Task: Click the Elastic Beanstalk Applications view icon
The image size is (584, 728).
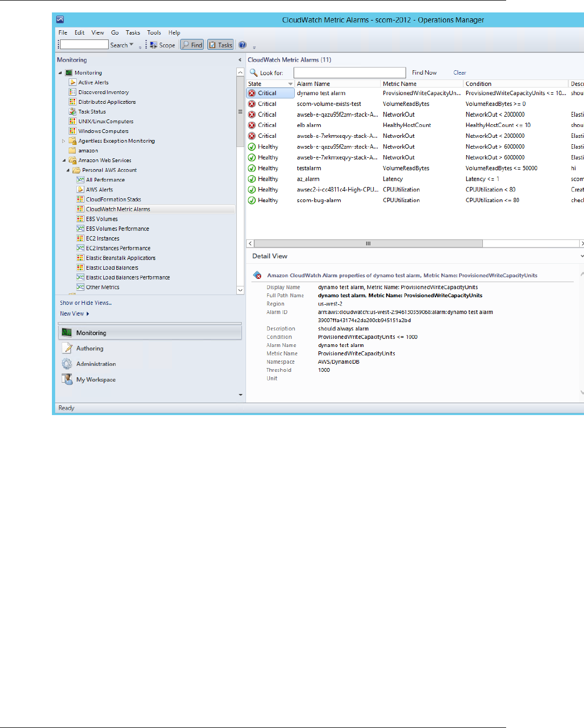Action: point(80,258)
